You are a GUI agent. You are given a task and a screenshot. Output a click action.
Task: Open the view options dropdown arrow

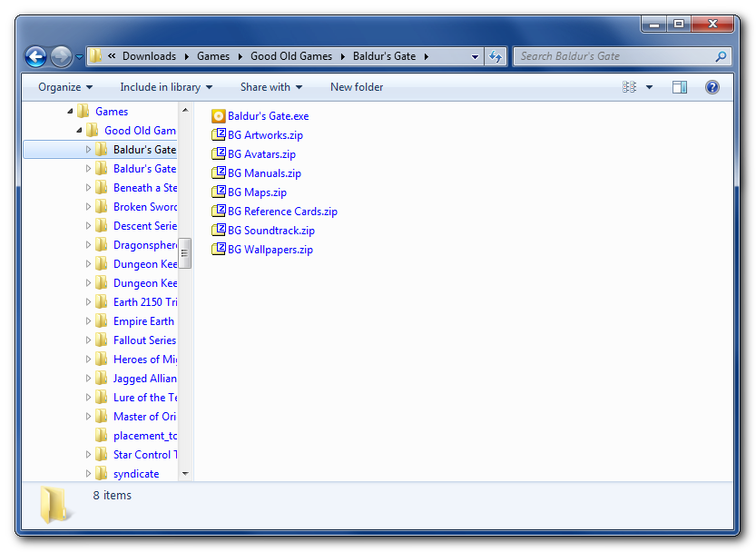coord(649,87)
